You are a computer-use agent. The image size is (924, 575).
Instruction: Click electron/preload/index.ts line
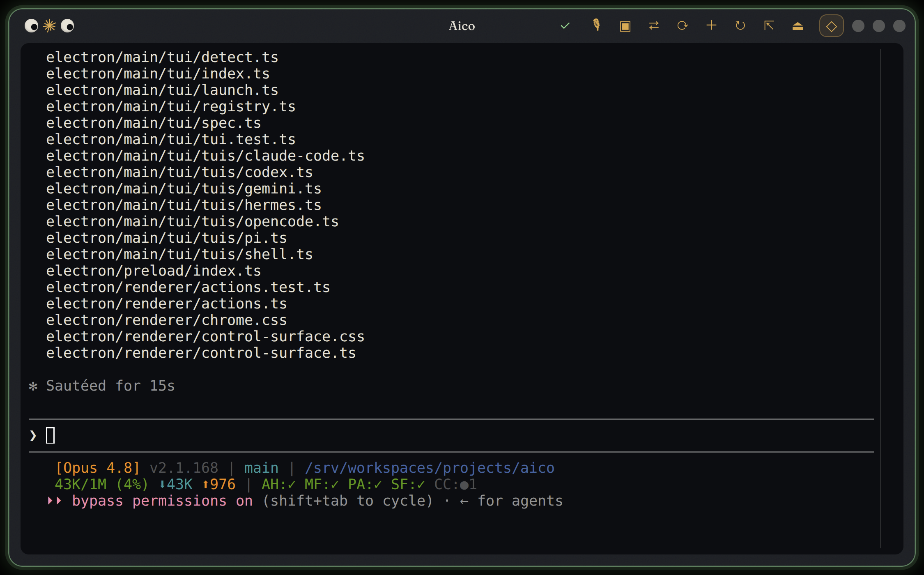point(154,271)
